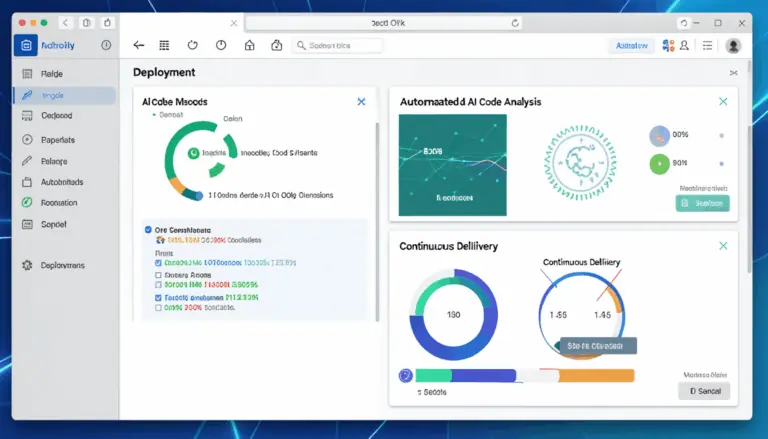Click the clock icon in the toolbar

click(221, 45)
